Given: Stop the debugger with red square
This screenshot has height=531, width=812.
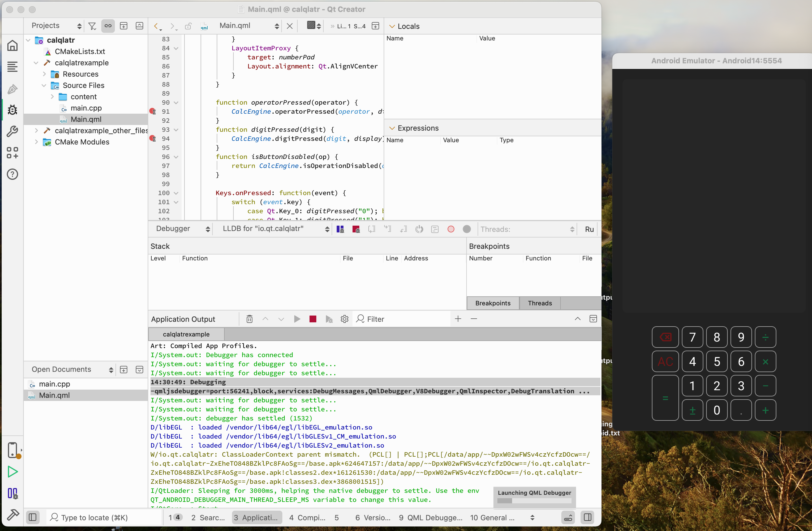Looking at the screenshot, I should [x=356, y=229].
